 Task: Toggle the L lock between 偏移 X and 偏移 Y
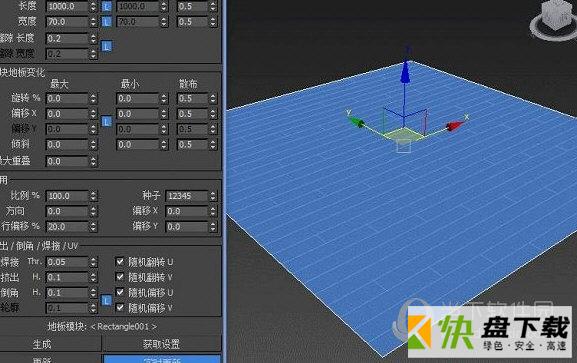coord(106,121)
